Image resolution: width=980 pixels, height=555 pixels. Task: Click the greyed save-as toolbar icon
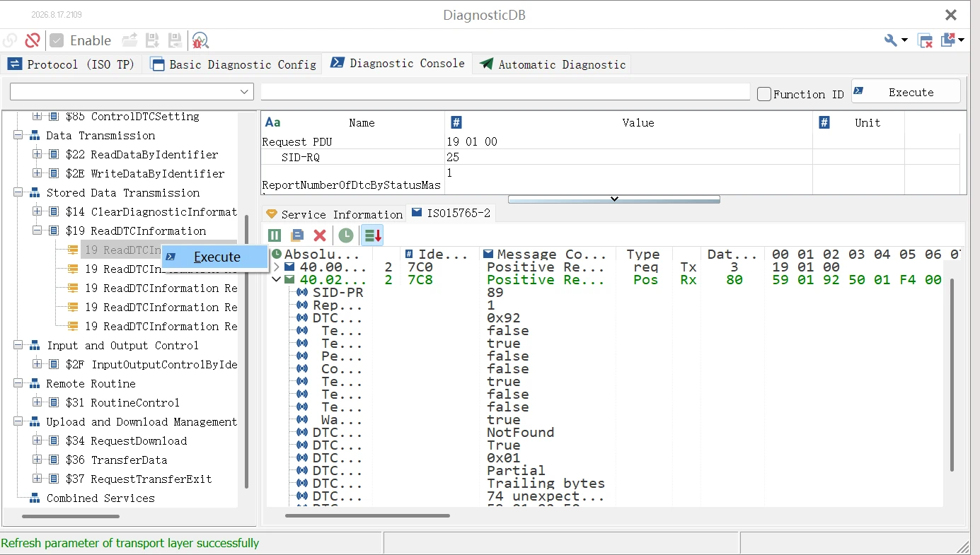click(175, 40)
